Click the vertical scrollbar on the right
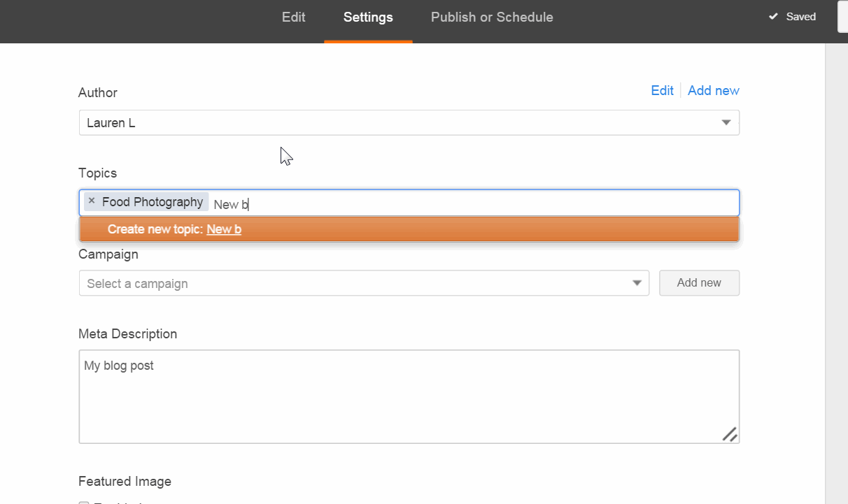 tap(836, 273)
